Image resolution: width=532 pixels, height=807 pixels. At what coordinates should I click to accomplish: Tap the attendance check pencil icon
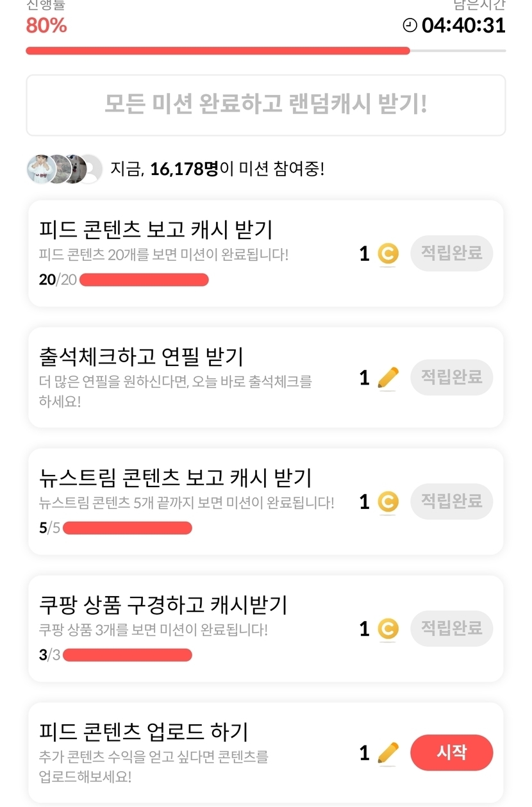388,378
